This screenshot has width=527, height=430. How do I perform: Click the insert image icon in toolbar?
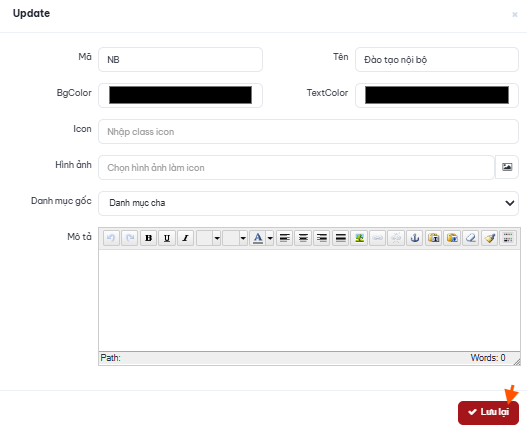359,238
